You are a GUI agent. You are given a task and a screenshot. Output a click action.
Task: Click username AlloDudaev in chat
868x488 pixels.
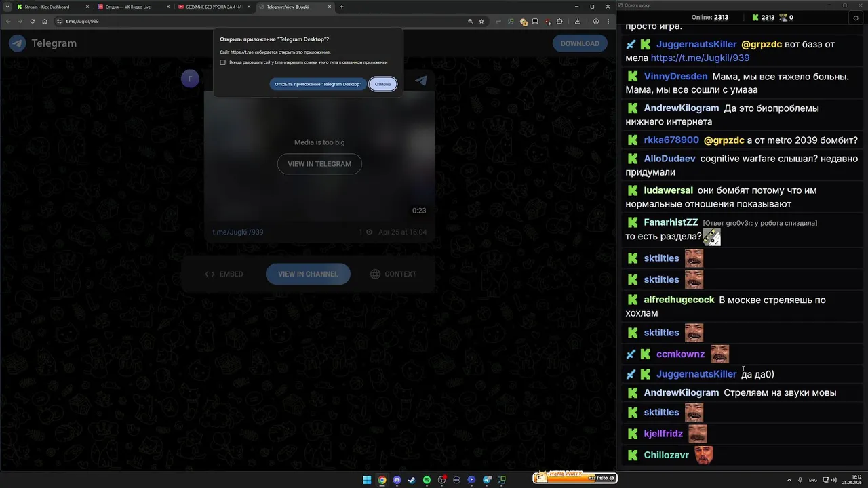[669, 159]
